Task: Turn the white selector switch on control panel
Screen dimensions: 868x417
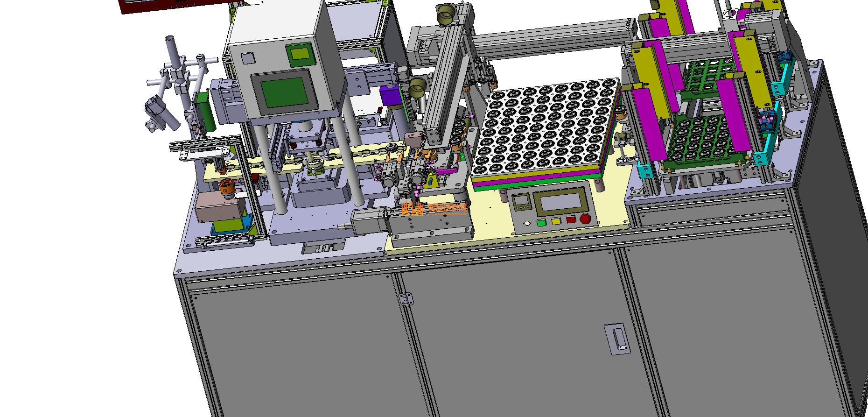Action: (527, 223)
